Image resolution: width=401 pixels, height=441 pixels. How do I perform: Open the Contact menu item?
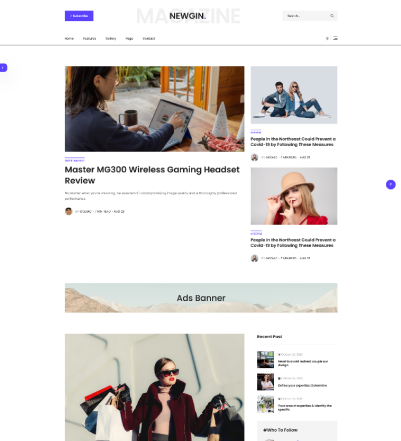tap(149, 39)
